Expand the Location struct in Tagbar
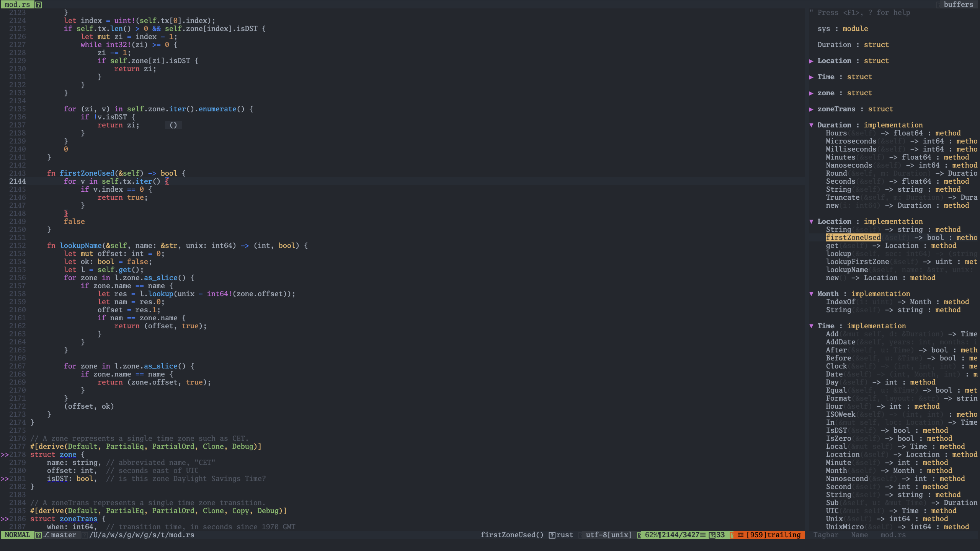 (x=811, y=61)
